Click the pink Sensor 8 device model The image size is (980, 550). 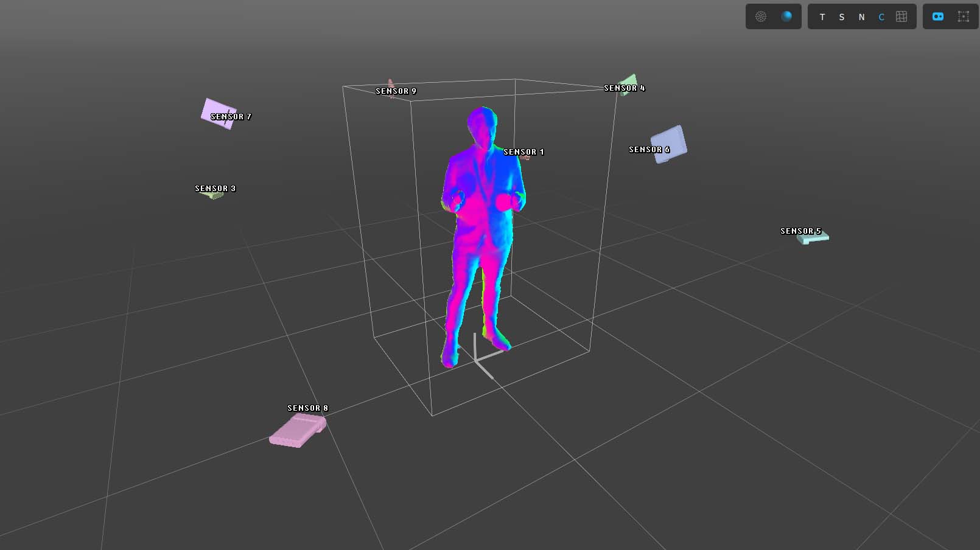click(296, 432)
